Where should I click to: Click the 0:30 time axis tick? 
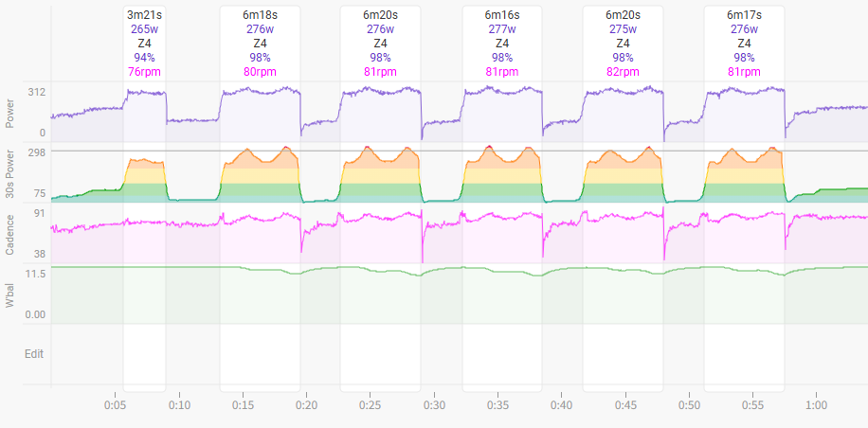(434, 405)
